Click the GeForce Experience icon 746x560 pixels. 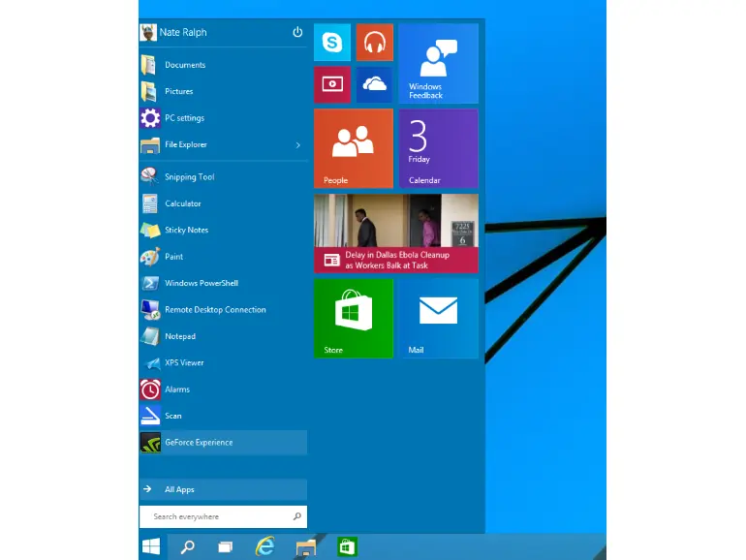click(150, 443)
